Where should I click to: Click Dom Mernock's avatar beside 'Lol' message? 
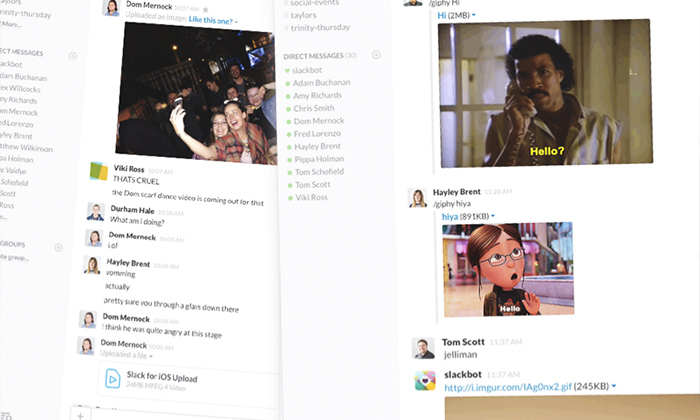click(x=94, y=238)
